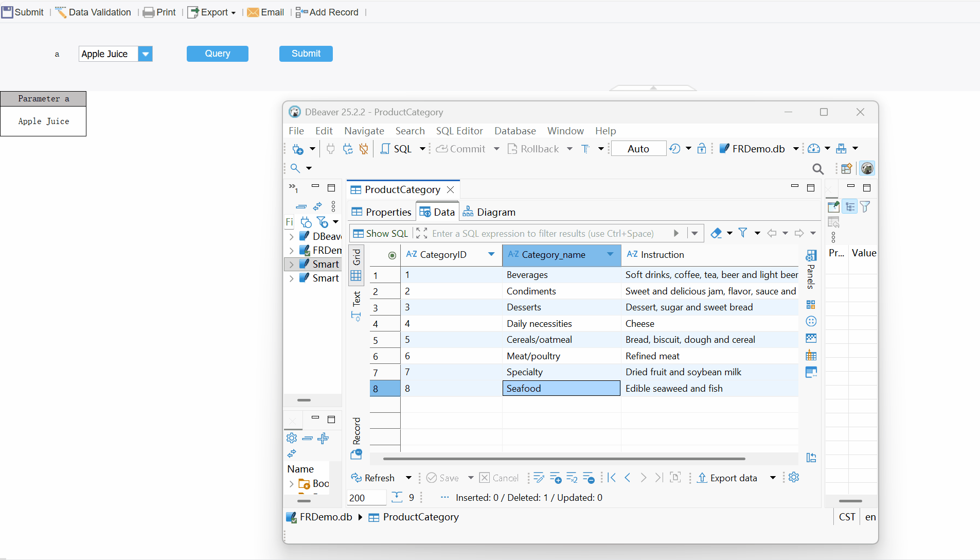Open the Panels side toggle
This screenshot has width=980, height=560.
811,270
